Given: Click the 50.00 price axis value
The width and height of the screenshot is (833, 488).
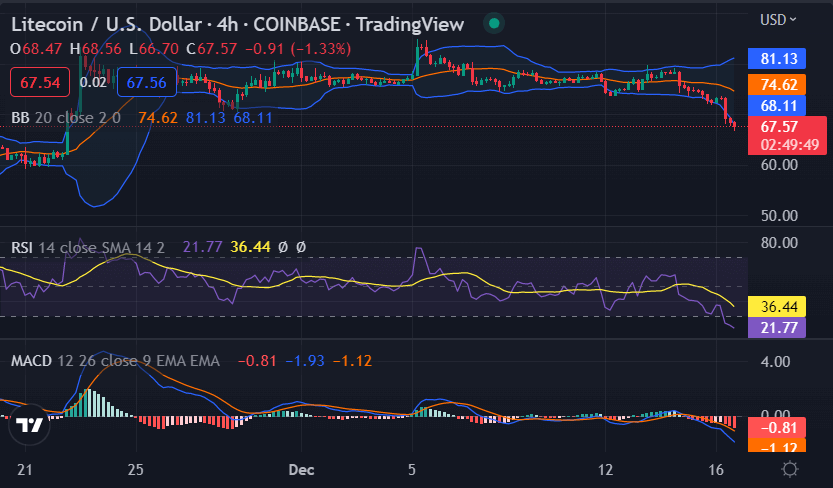Looking at the screenshot, I should (779, 216).
